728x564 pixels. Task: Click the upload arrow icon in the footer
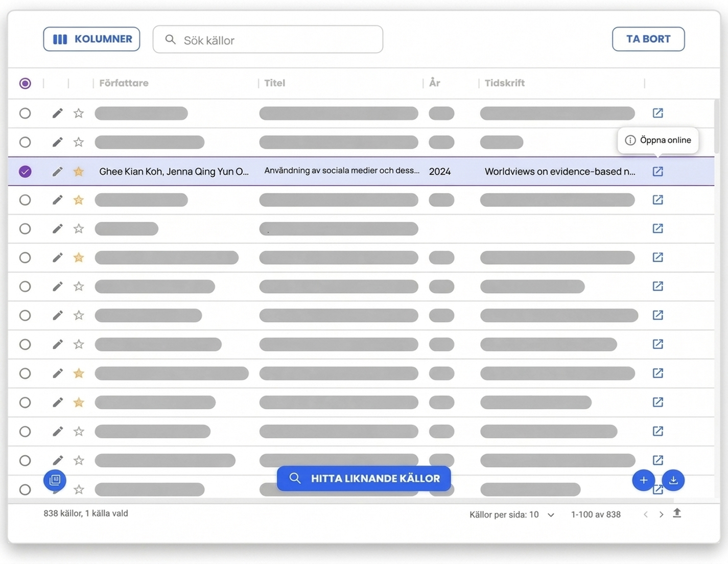(677, 513)
